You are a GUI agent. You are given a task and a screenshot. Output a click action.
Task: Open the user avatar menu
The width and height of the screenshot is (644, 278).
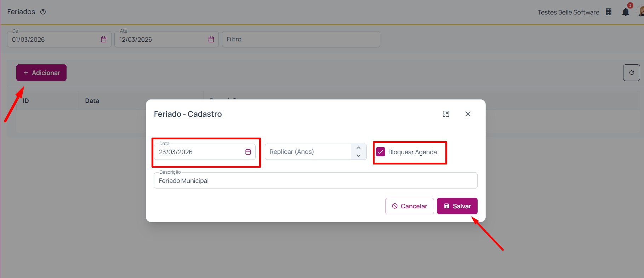pyautogui.click(x=641, y=11)
